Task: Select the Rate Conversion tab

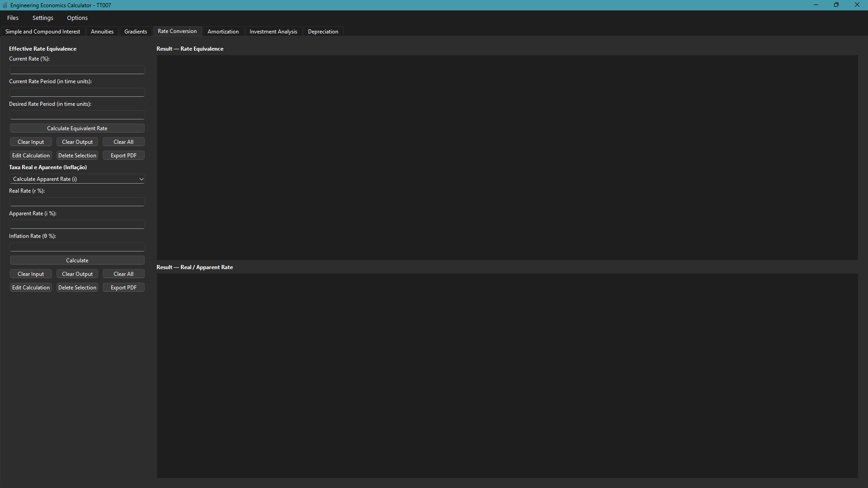Action: (x=177, y=31)
